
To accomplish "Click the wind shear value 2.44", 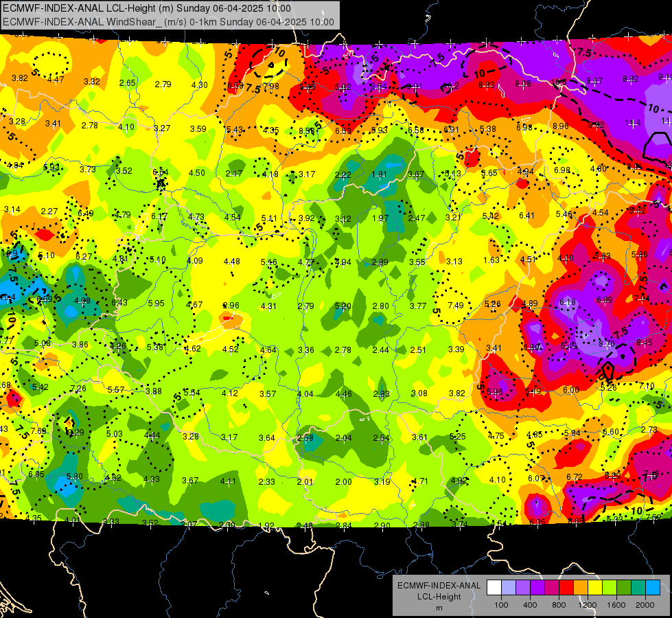I will point(380,350).
